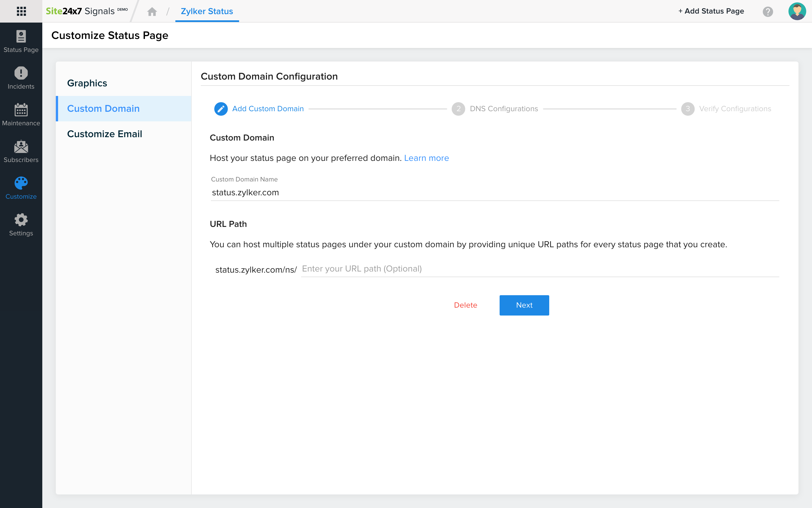Click Add Status Page button

point(711,11)
